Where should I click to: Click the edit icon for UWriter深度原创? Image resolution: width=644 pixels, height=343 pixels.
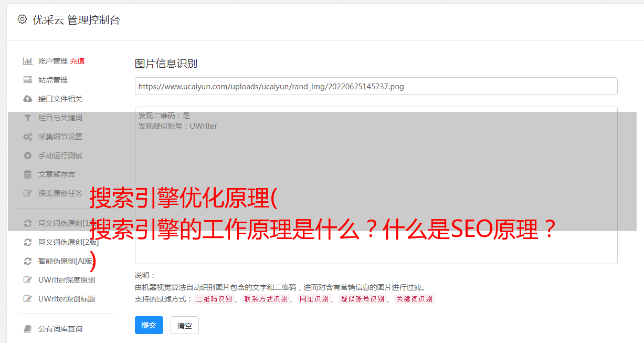(x=28, y=280)
